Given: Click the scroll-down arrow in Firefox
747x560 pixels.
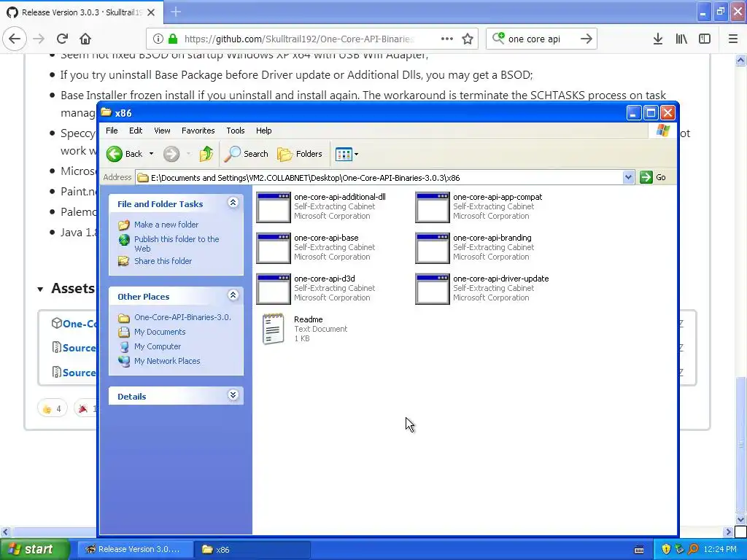Looking at the screenshot, I should (741, 519).
